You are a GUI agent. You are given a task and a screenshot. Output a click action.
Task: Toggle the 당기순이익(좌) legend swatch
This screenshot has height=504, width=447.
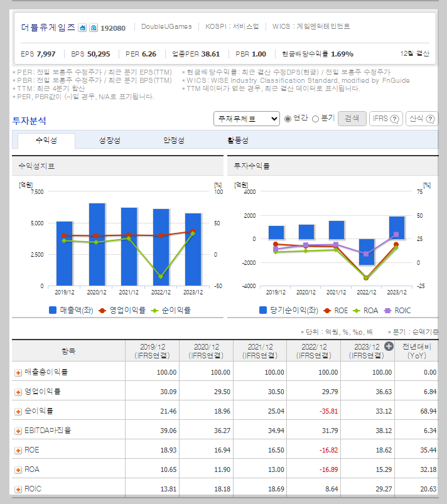[x=262, y=310]
